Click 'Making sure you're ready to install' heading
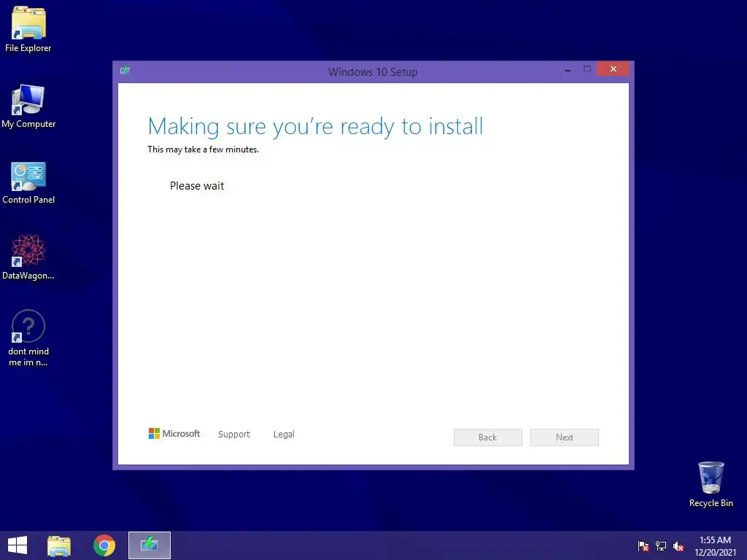The image size is (747, 560). tap(315, 127)
